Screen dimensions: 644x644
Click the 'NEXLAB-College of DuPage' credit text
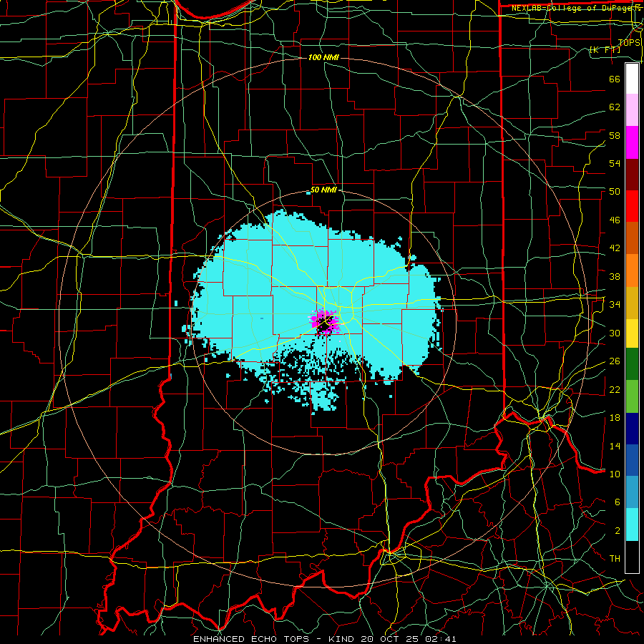(573, 8)
